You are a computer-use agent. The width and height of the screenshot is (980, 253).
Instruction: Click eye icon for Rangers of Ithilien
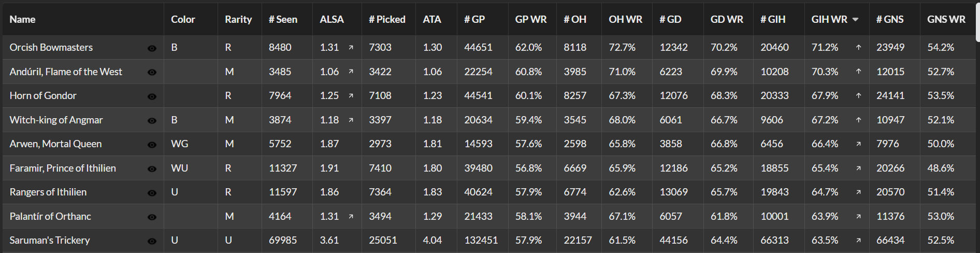click(x=152, y=193)
